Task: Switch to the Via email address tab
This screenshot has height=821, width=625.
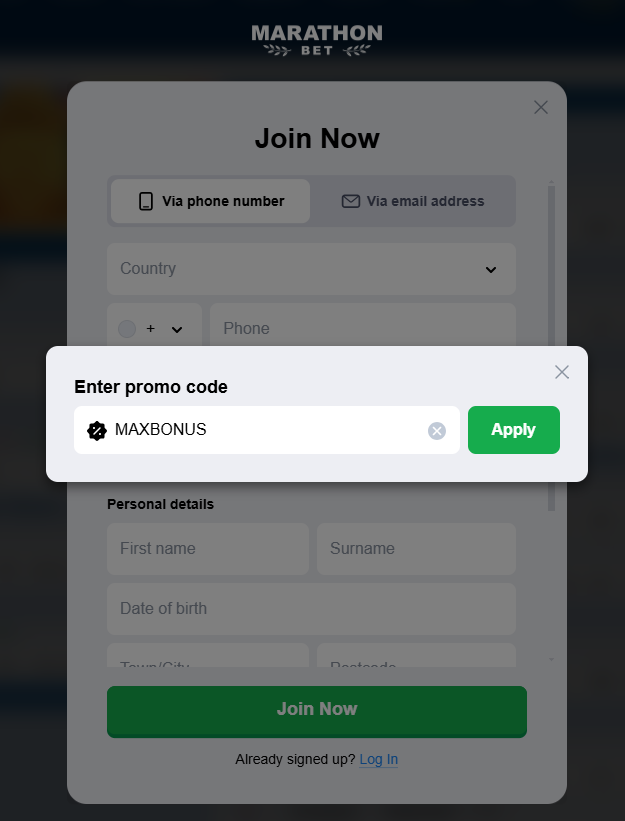Action: (414, 201)
